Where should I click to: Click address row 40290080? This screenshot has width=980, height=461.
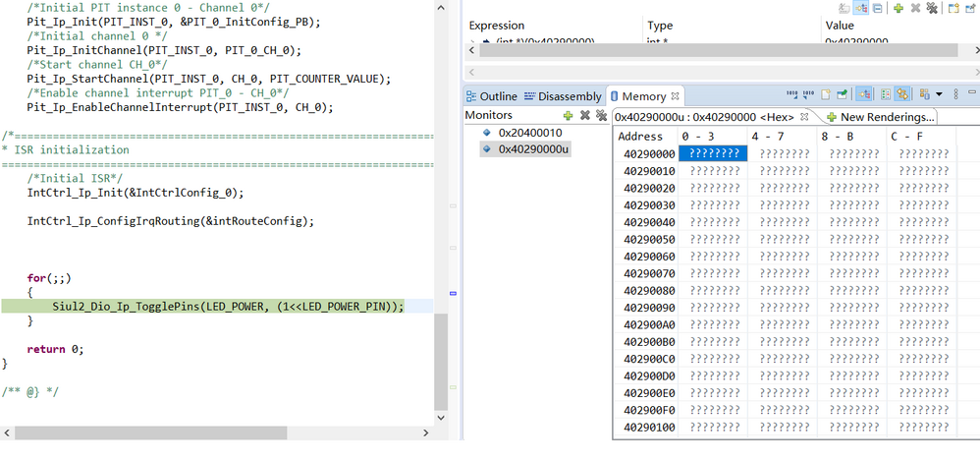click(649, 290)
